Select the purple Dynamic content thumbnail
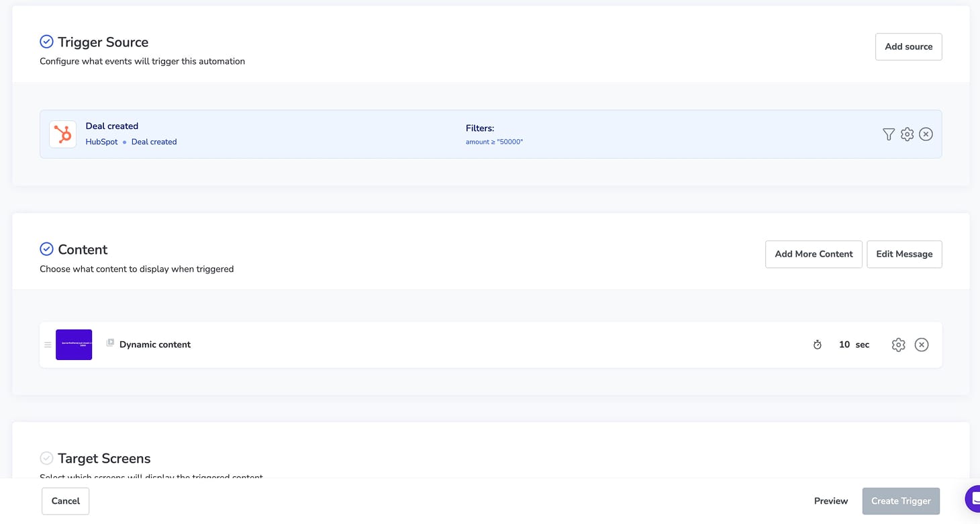 (74, 345)
